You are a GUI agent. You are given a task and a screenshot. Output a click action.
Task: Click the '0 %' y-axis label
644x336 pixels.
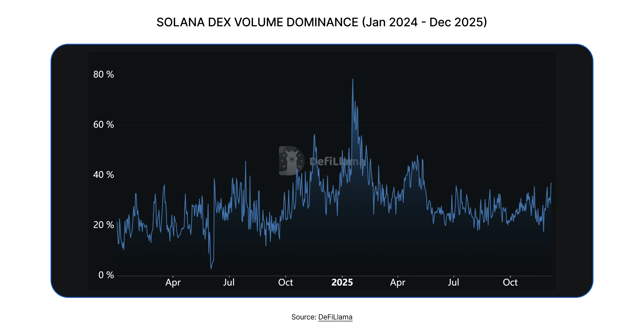[106, 275]
